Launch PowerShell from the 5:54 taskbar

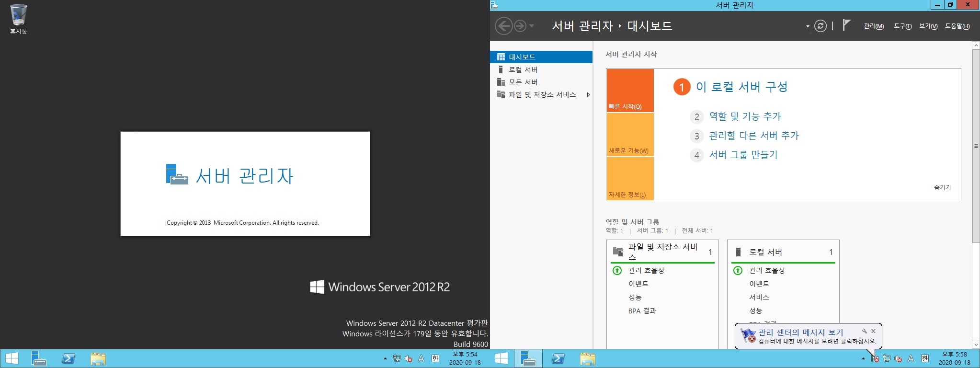click(68, 358)
